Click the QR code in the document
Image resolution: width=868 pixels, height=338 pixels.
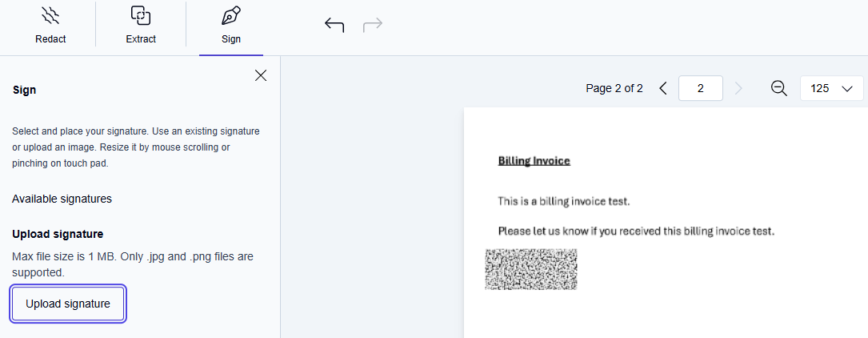coord(531,269)
